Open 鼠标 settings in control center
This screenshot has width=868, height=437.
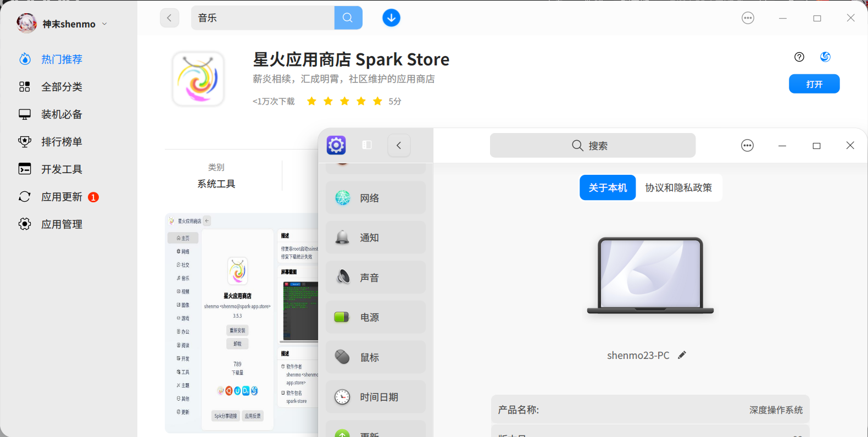tap(376, 357)
